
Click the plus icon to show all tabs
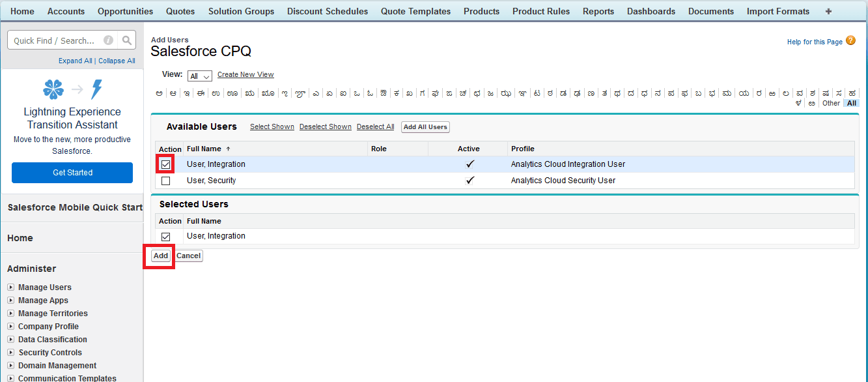coord(828,11)
